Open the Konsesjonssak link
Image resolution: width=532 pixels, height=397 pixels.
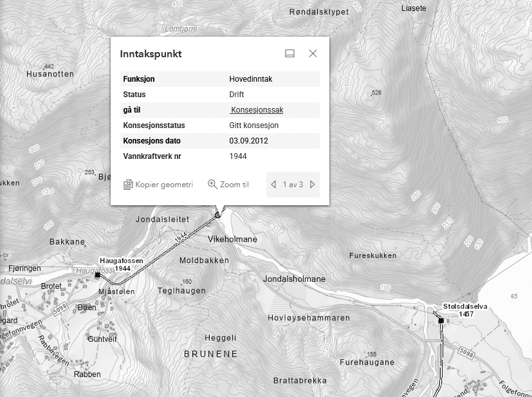point(256,110)
